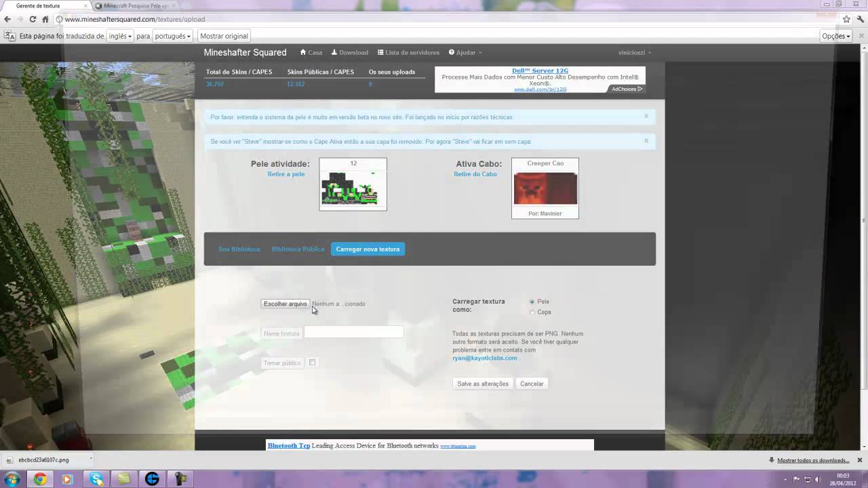Switch to the Gerente de textura browser tab
The width and height of the screenshot is (868, 488).
pyautogui.click(x=45, y=5)
